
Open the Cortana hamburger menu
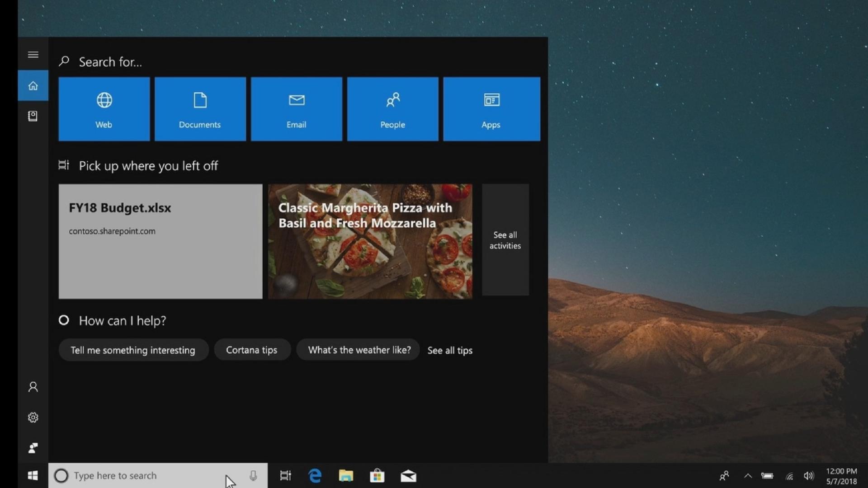click(33, 55)
